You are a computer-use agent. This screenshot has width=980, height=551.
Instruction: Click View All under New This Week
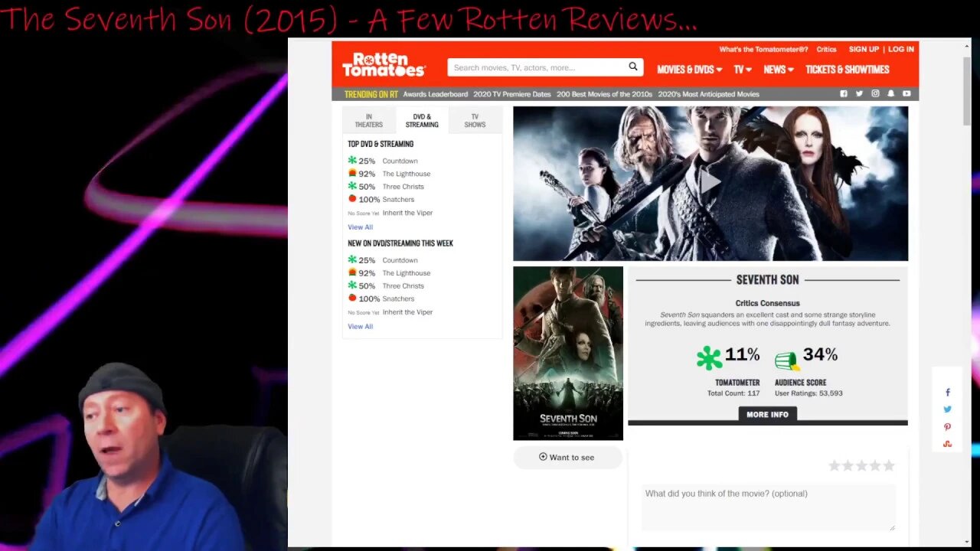pos(360,327)
